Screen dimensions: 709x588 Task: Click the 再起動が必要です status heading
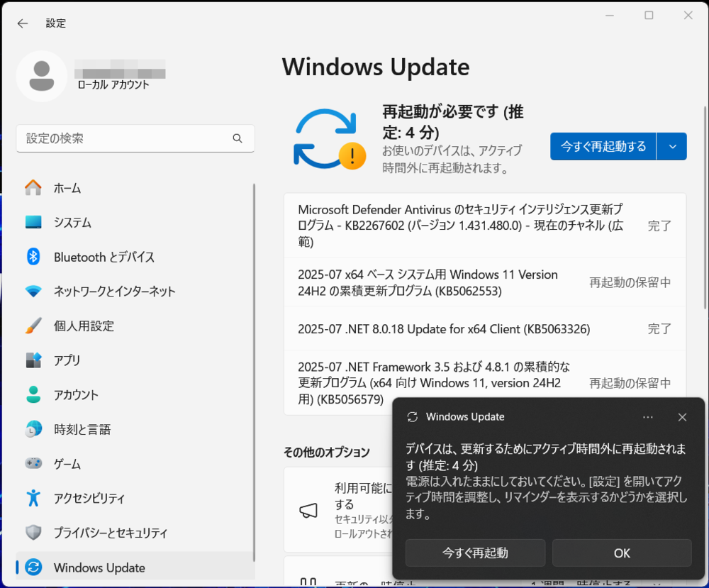452,122
